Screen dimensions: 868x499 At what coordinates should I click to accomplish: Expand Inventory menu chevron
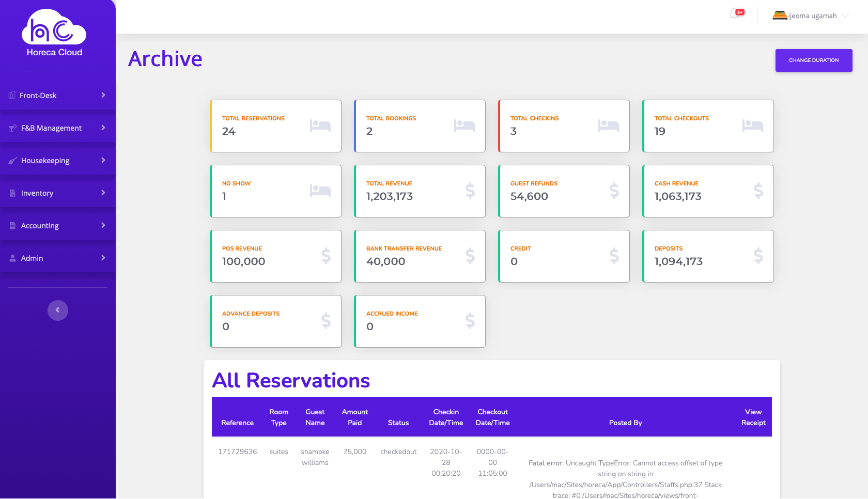coord(103,193)
